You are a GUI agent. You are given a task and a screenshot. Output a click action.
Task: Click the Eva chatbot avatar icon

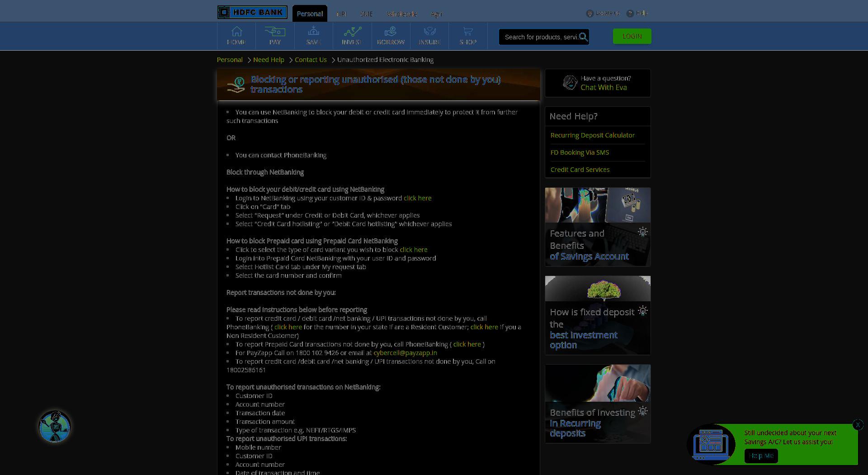point(570,82)
